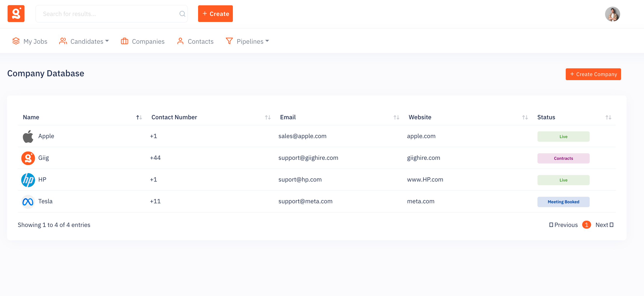Image resolution: width=644 pixels, height=296 pixels.
Task: Click Meeting Booked badge for Tesla
Action: [x=563, y=202]
